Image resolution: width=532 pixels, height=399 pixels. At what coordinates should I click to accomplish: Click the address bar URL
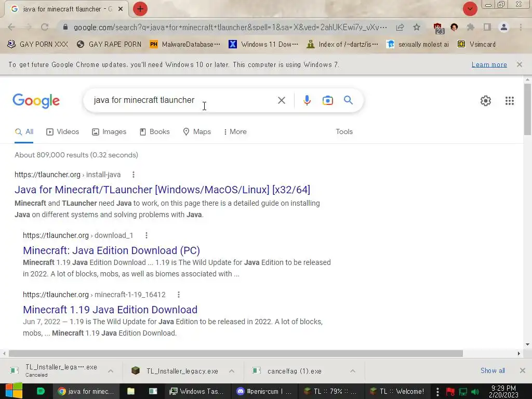tap(230, 27)
